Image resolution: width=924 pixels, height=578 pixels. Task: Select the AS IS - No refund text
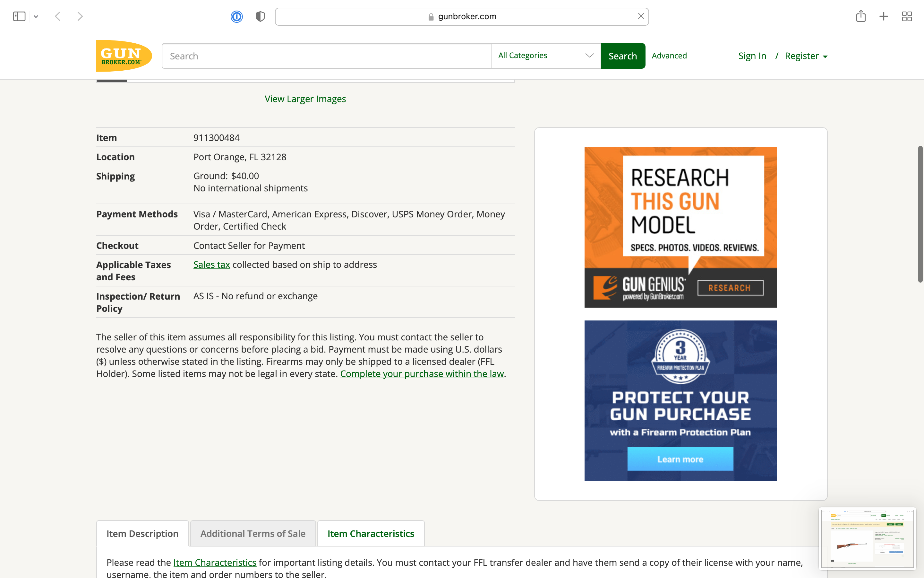(x=255, y=296)
